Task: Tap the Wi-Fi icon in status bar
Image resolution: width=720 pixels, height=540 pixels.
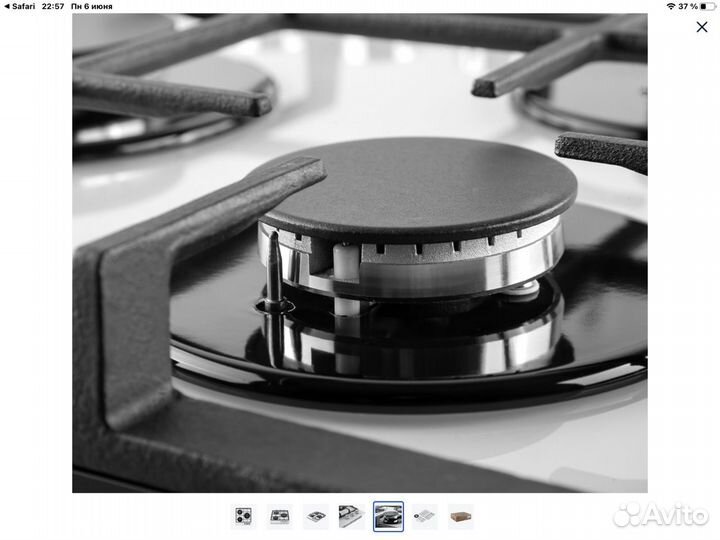Action: click(670, 6)
